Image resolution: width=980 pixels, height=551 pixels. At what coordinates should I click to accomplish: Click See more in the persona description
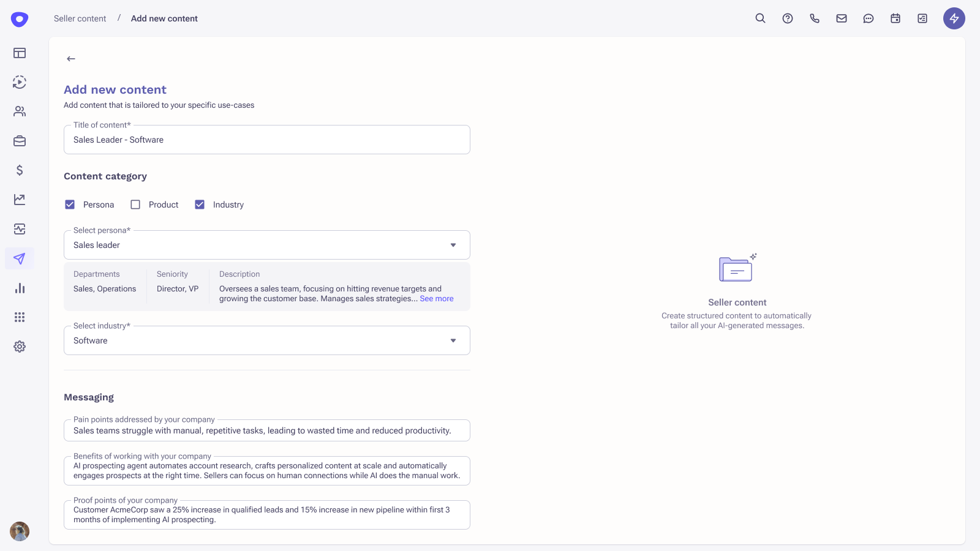(x=436, y=298)
